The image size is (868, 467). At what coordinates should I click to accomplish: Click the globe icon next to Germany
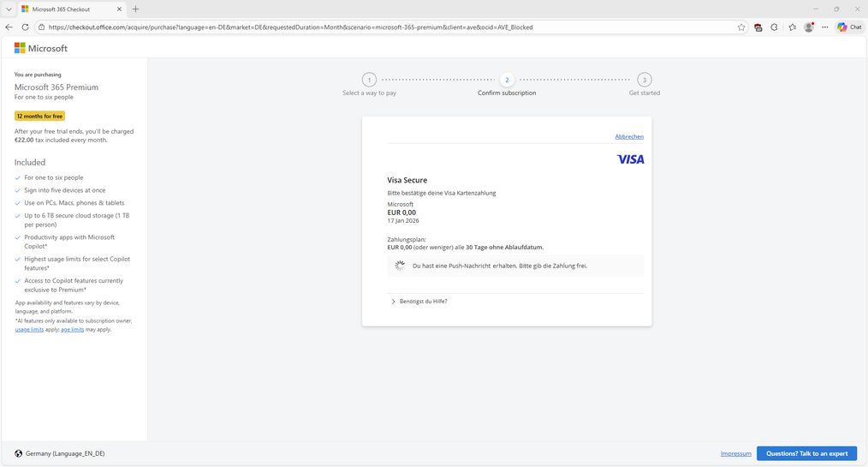[18, 453]
